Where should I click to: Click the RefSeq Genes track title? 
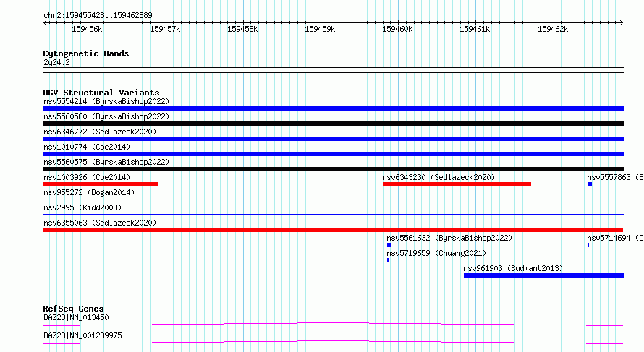pyautogui.click(x=73, y=309)
